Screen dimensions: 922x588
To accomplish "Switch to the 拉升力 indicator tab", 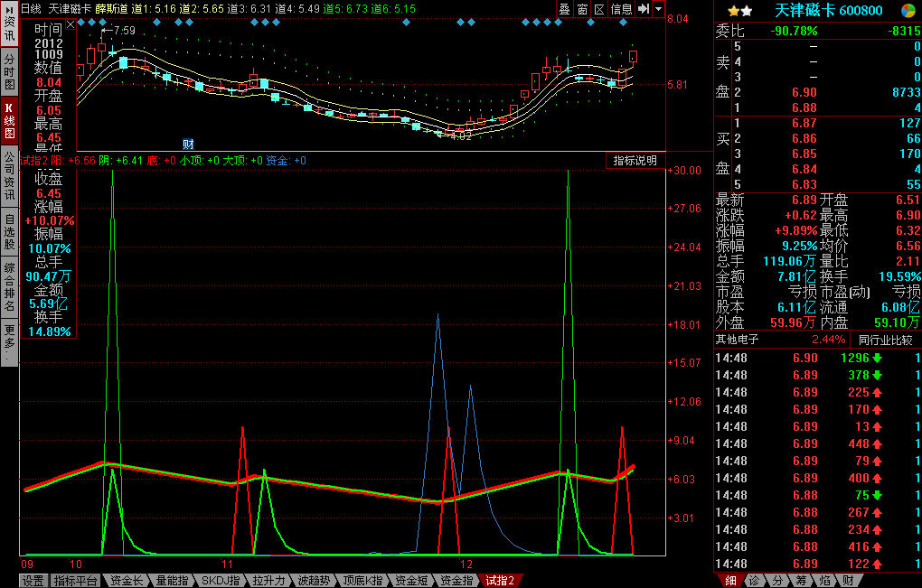I will tap(268, 581).
